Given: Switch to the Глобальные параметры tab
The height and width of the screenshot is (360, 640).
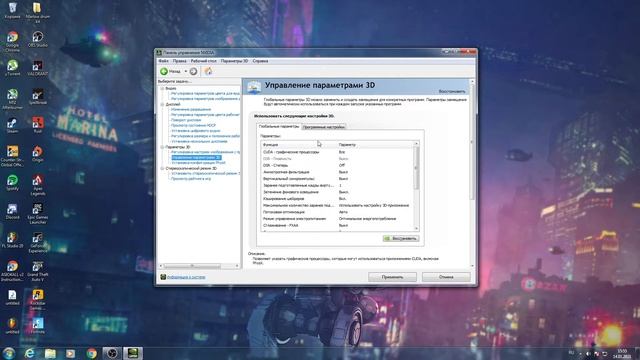Looking at the screenshot, I should coord(278,127).
